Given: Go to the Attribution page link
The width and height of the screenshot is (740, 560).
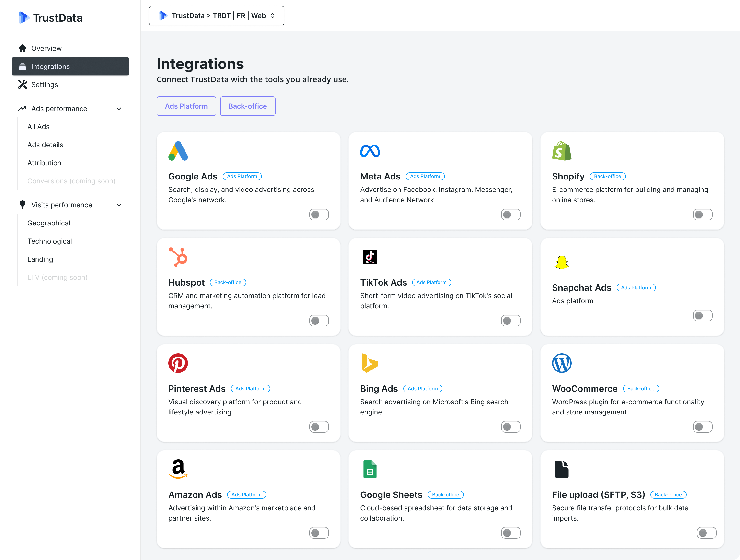Looking at the screenshot, I should point(44,163).
